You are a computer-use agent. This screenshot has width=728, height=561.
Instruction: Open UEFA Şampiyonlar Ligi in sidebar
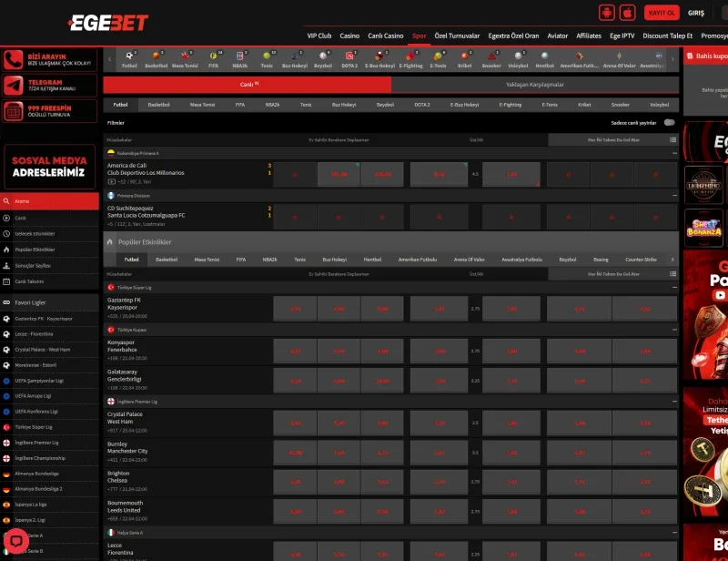pos(50,381)
